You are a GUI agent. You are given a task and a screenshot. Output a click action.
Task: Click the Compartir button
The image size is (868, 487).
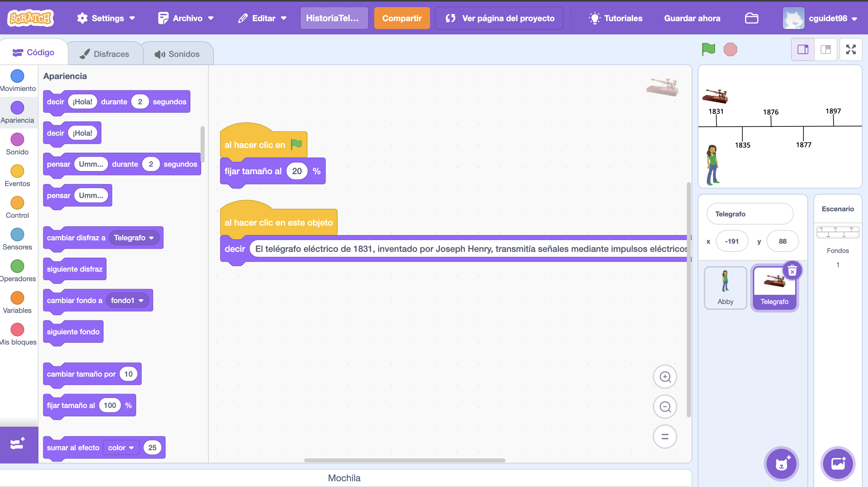pos(401,18)
